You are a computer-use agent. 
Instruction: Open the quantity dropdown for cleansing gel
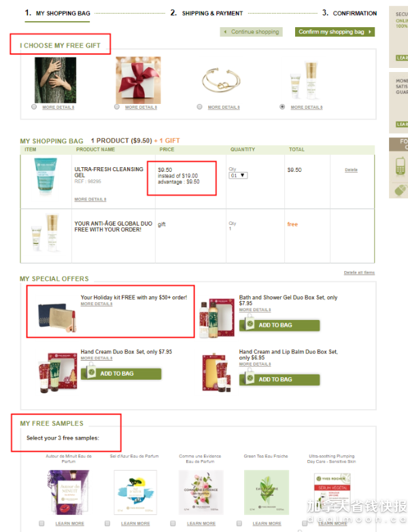[238, 175]
